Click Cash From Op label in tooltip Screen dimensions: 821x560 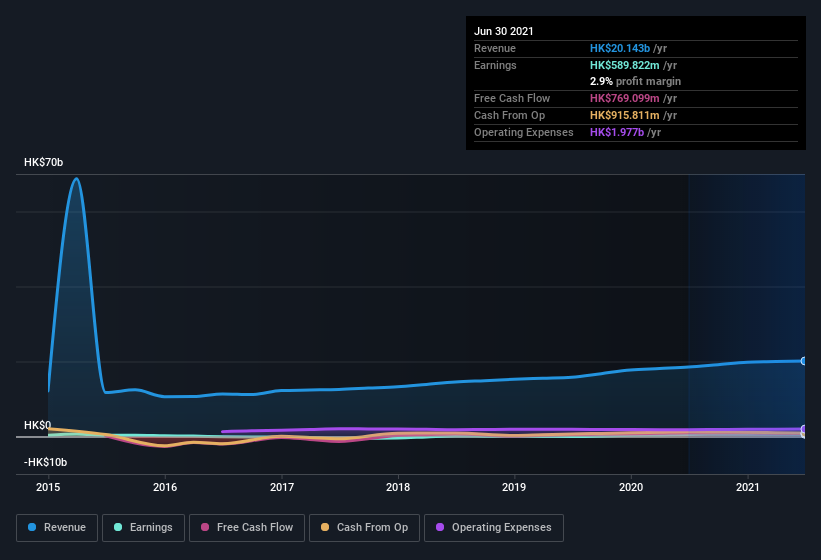(509, 115)
